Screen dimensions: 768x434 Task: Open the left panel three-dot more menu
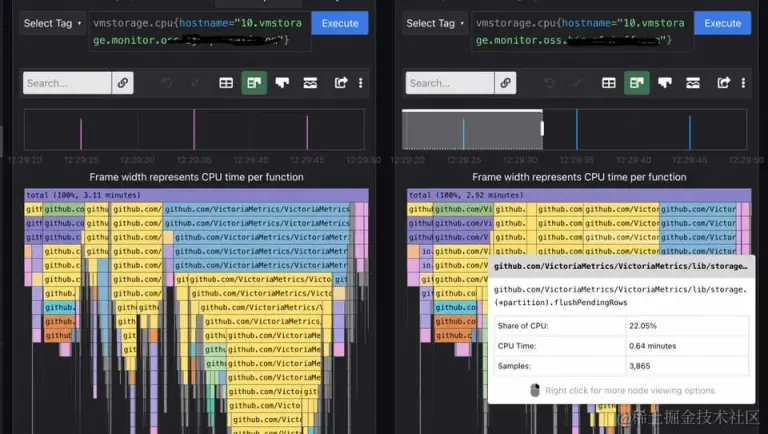[x=360, y=83]
